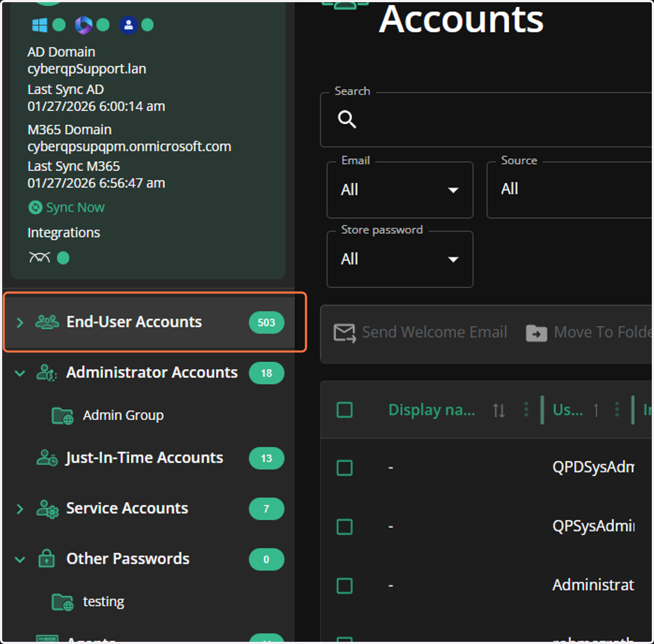Select Just-In-Time Accounts in sidebar
Viewport: 654px width, 644px height.
[144, 458]
